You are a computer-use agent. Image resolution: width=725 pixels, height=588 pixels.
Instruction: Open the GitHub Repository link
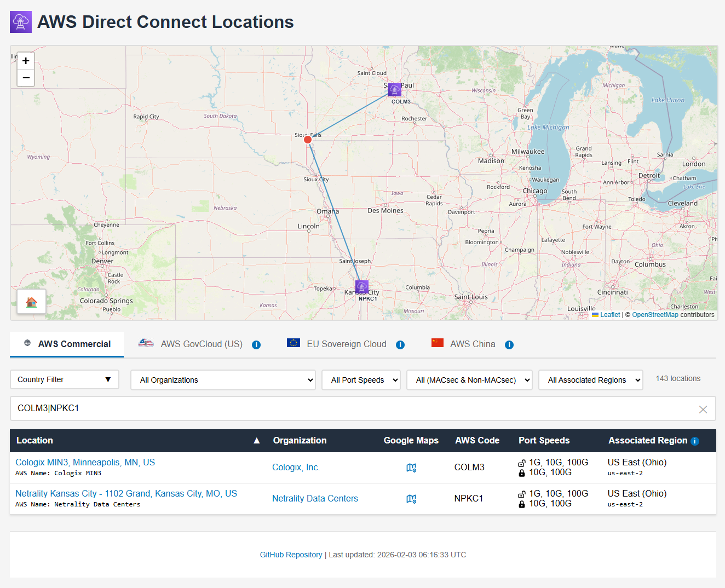pos(291,555)
